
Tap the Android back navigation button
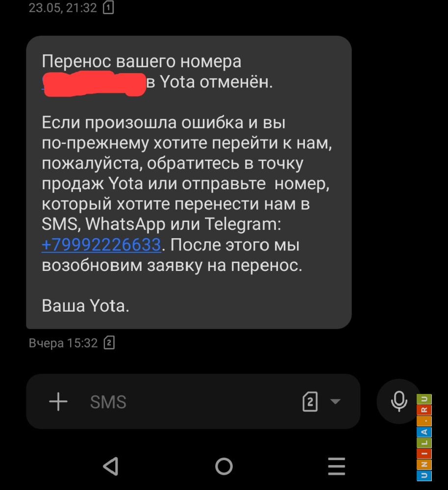(x=111, y=466)
